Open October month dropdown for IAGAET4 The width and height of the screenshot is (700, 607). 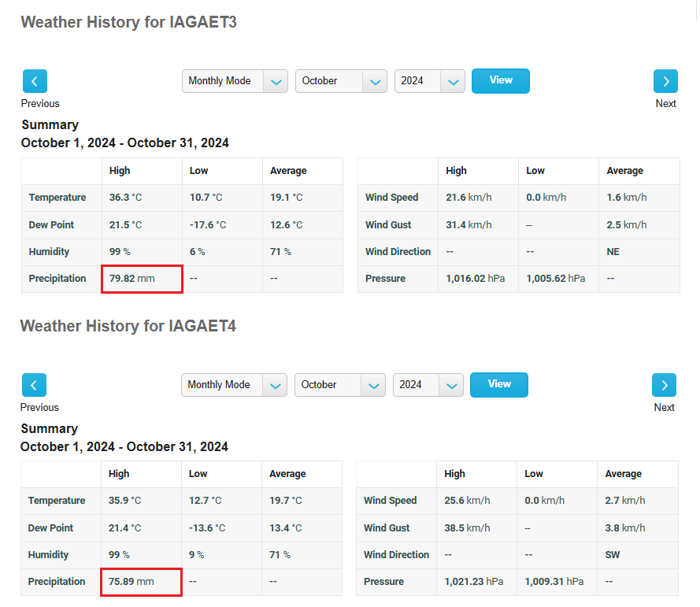(x=339, y=385)
